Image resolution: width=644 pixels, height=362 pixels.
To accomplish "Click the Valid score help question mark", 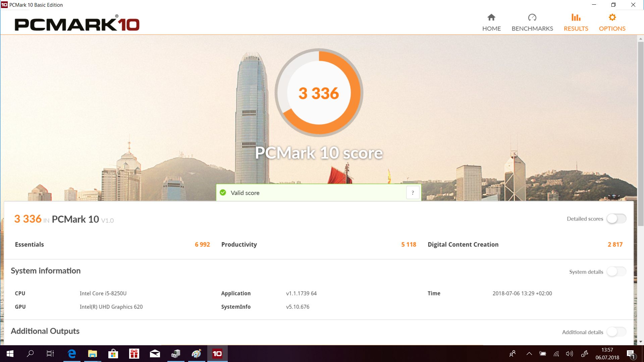I will 413,193.
